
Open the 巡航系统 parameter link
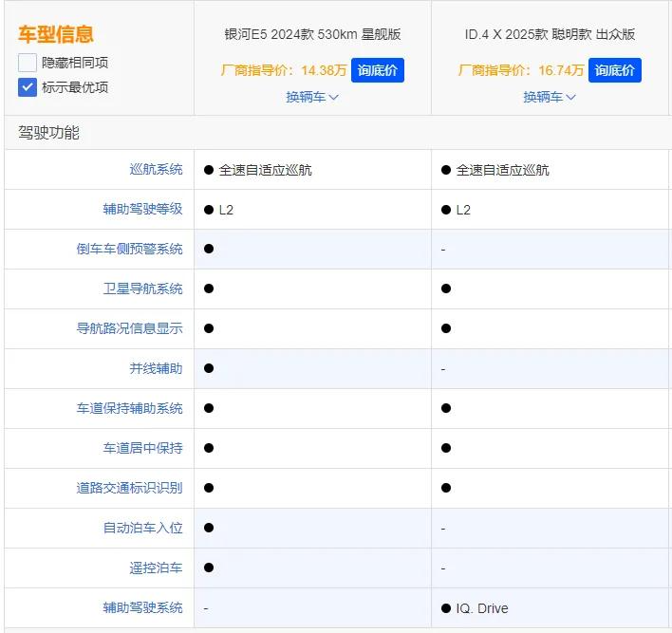click(156, 169)
